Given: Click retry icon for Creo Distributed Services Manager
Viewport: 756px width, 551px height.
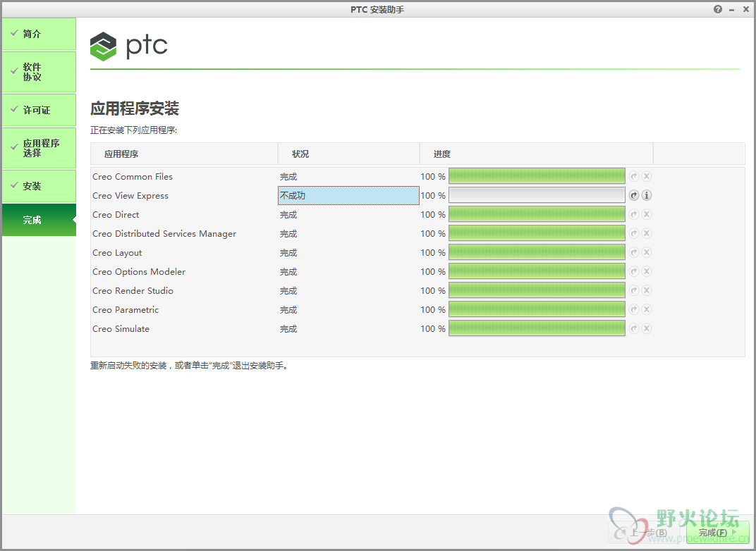Looking at the screenshot, I should (634, 233).
